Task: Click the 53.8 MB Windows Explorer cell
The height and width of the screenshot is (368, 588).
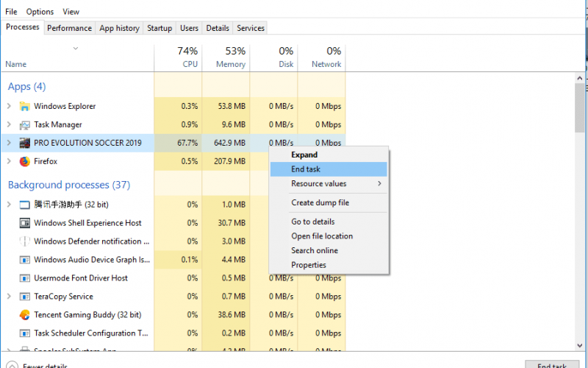Action: click(226, 106)
